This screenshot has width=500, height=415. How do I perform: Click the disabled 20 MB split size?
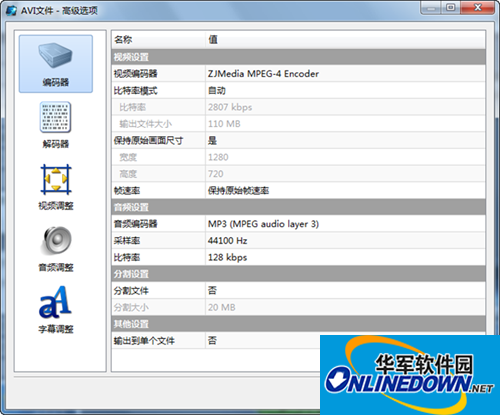(222, 307)
